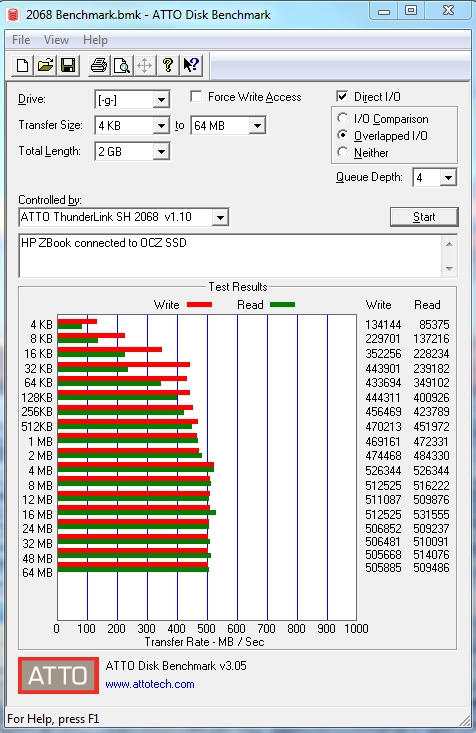Click write value 134144 for 4 KB
Screen dimensions: 476x733
click(383, 324)
